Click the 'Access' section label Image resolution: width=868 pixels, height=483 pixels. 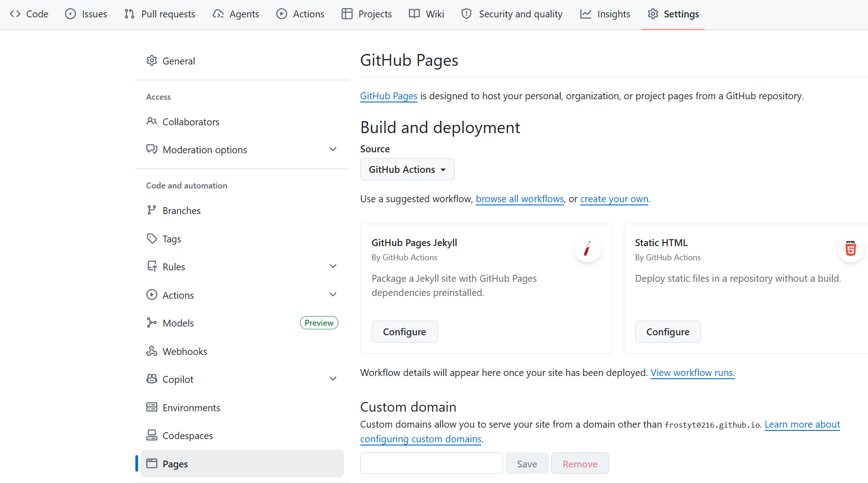[x=158, y=97]
